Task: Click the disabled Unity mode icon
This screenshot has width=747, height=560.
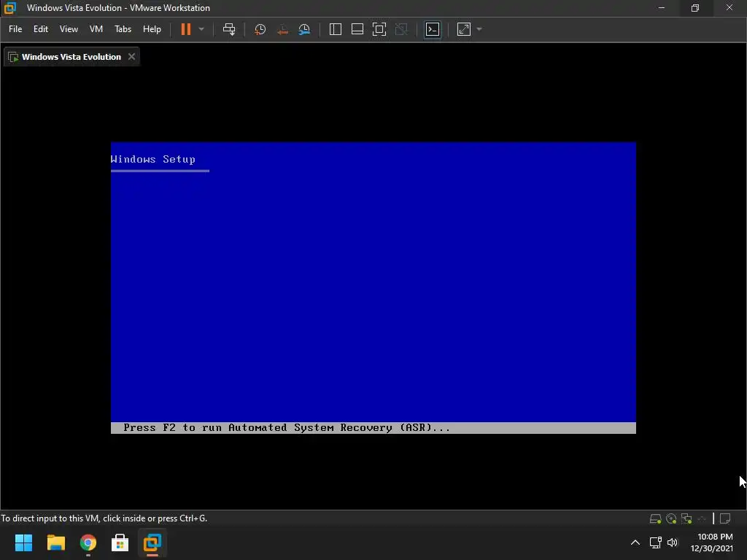Action: (401, 29)
